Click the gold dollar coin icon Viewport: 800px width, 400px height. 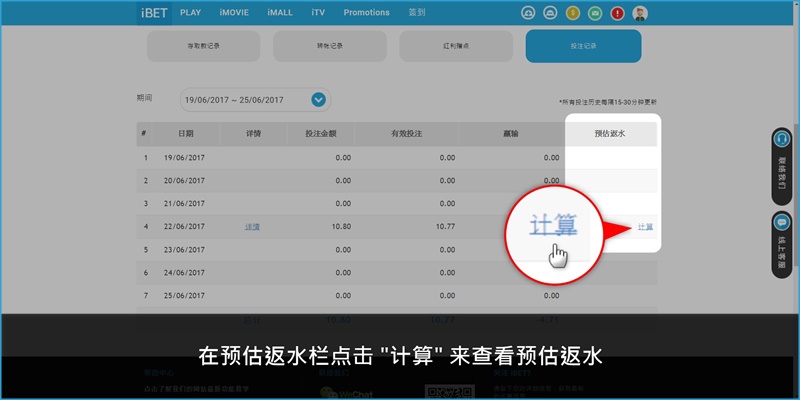coord(573,13)
